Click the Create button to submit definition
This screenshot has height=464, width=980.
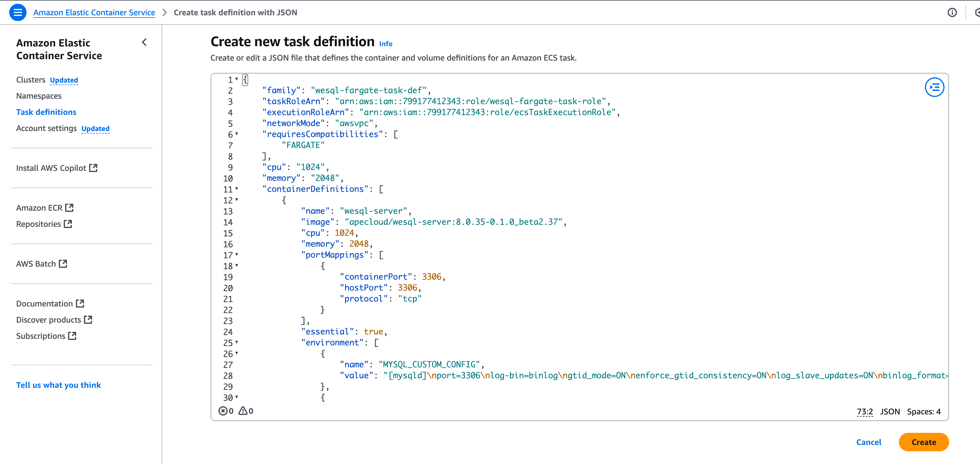click(x=924, y=442)
